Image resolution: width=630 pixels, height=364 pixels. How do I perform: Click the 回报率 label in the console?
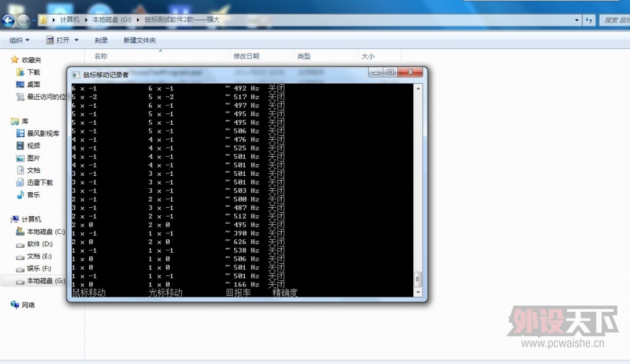[x=238, y=293]
